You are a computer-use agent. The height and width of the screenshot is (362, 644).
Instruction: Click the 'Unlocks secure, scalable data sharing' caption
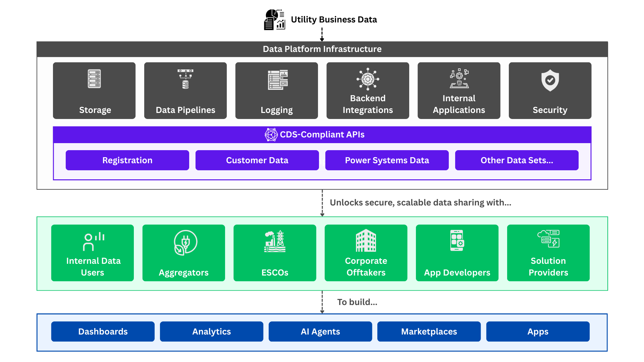click(x=421, y=203)
